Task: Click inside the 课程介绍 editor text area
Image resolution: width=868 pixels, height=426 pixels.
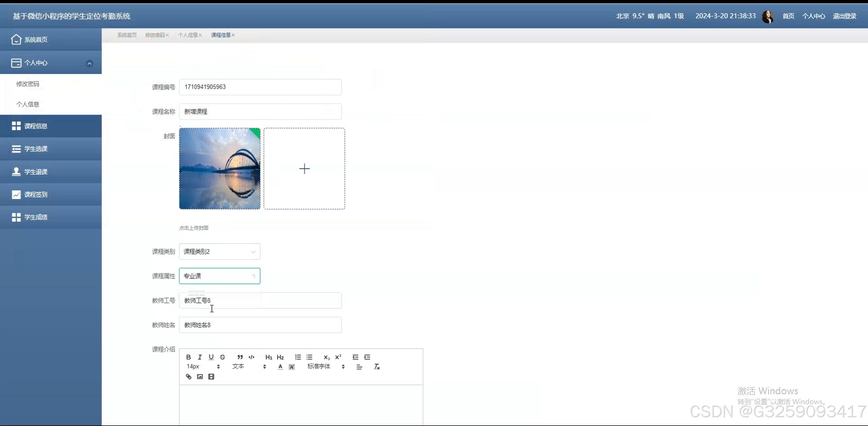Action: [x=301, y=405]
